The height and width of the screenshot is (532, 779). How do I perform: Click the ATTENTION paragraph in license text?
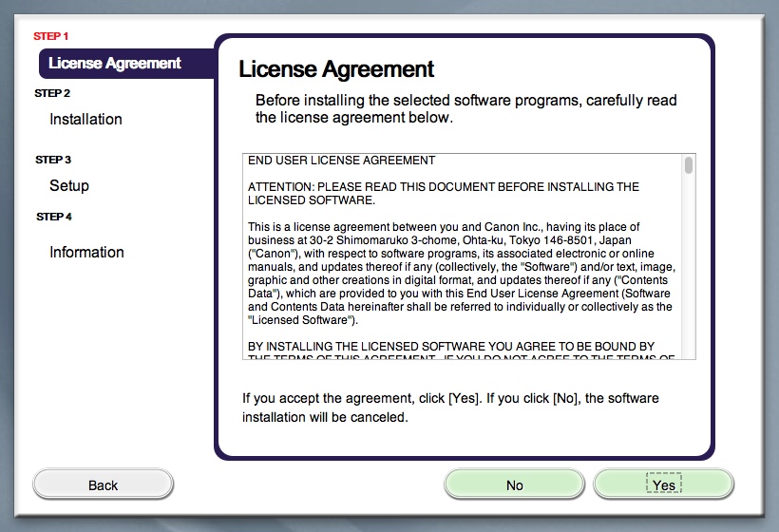(443, 194)
